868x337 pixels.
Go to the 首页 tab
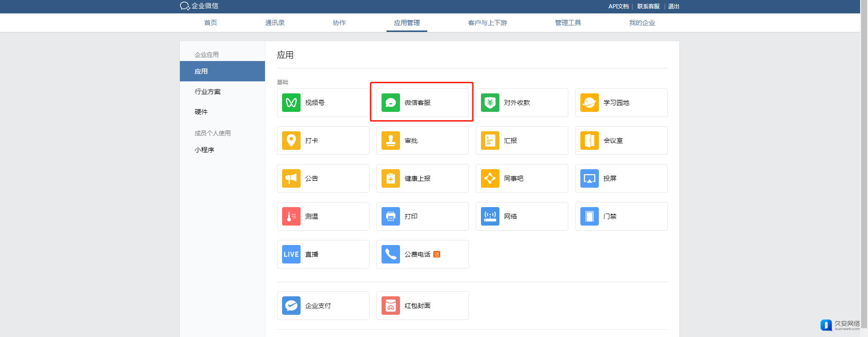coord(210,23)
